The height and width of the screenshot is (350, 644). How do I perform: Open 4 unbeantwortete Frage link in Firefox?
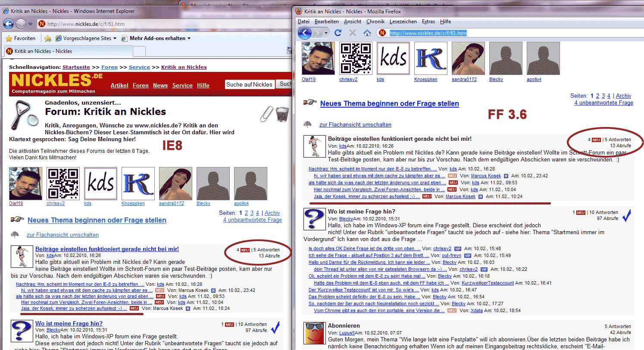tap(603, 102)
